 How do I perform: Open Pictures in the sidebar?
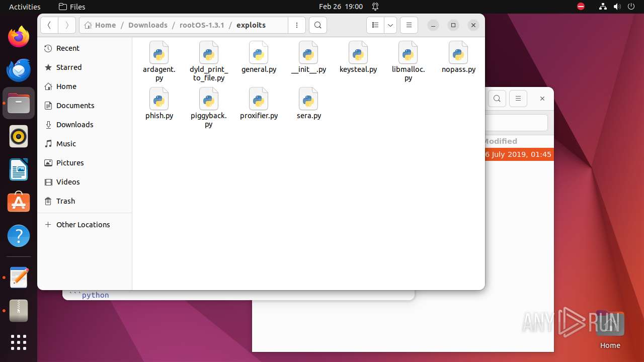[85, 163]
